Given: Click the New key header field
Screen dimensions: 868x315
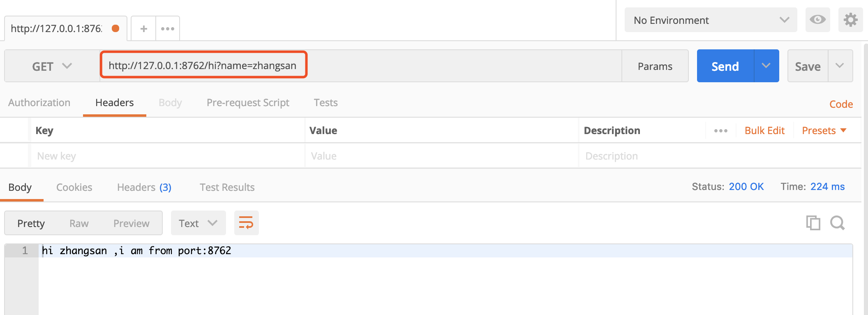Looking at the screenshot, I should (x=168, y=156).
